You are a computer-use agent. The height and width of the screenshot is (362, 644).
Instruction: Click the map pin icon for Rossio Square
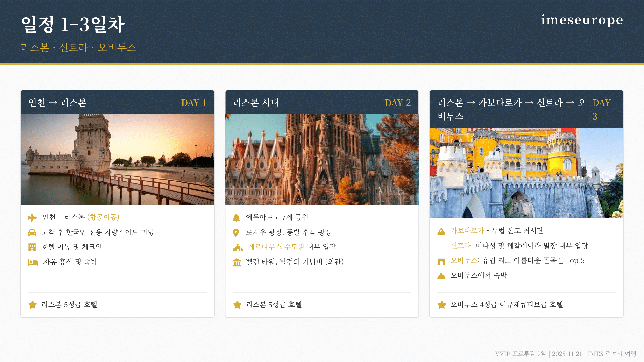coord(236,233)
